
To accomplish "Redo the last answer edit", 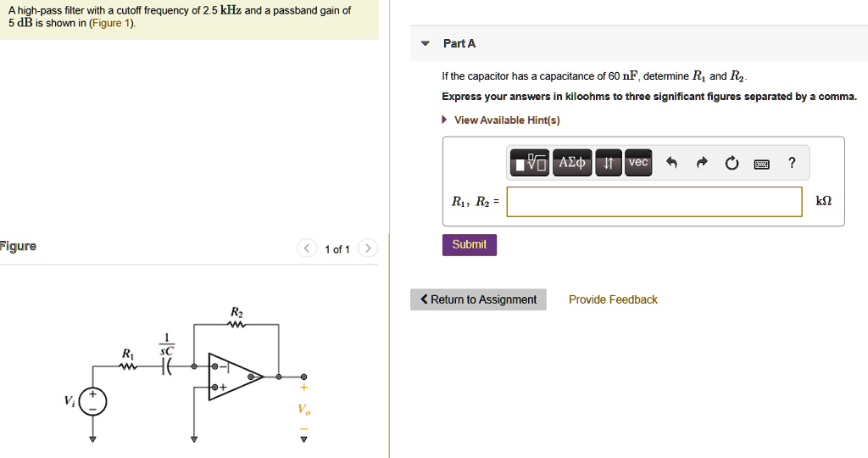I will (x=702, y=162).
